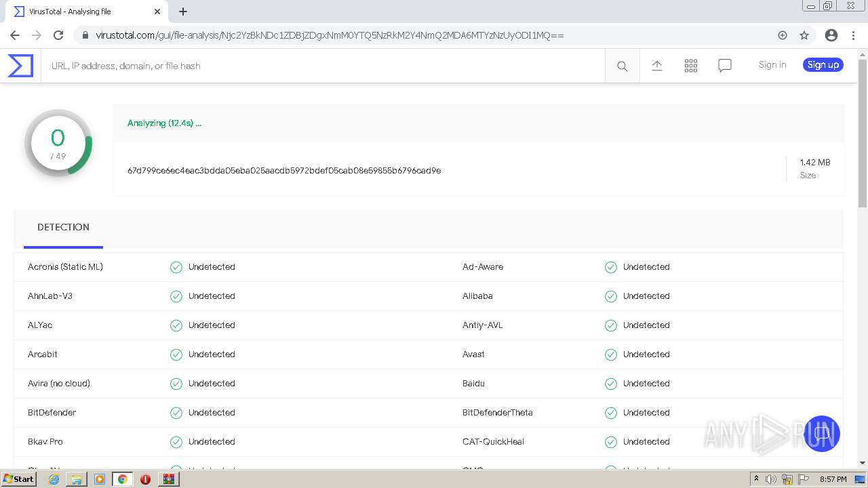Open the Windows Start menu
This screenshot has height=488, width=868.
(x=19, y=479)
